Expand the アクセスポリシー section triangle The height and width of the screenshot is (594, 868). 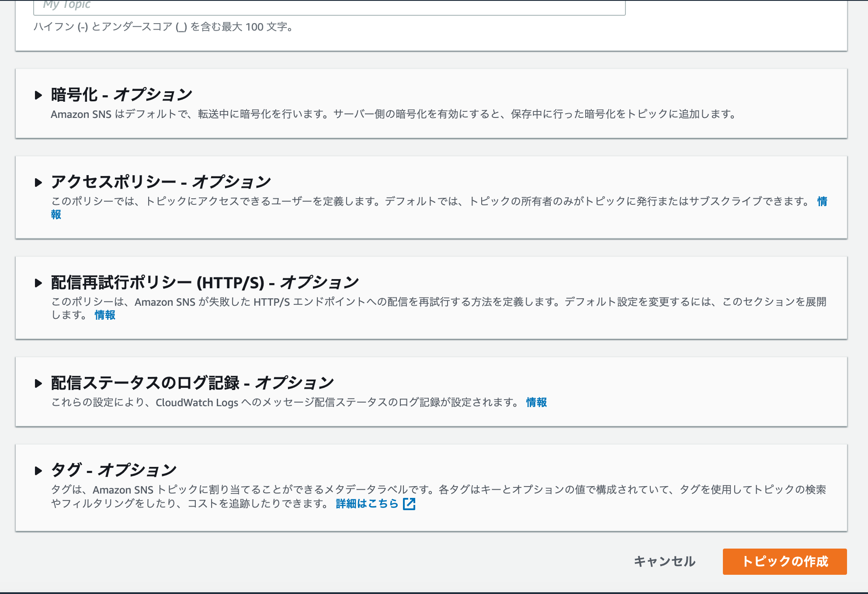(38, 183)
